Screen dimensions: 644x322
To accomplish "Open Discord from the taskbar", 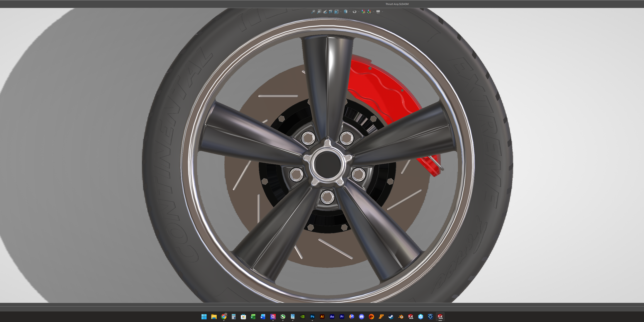I will tap(361, 317).
